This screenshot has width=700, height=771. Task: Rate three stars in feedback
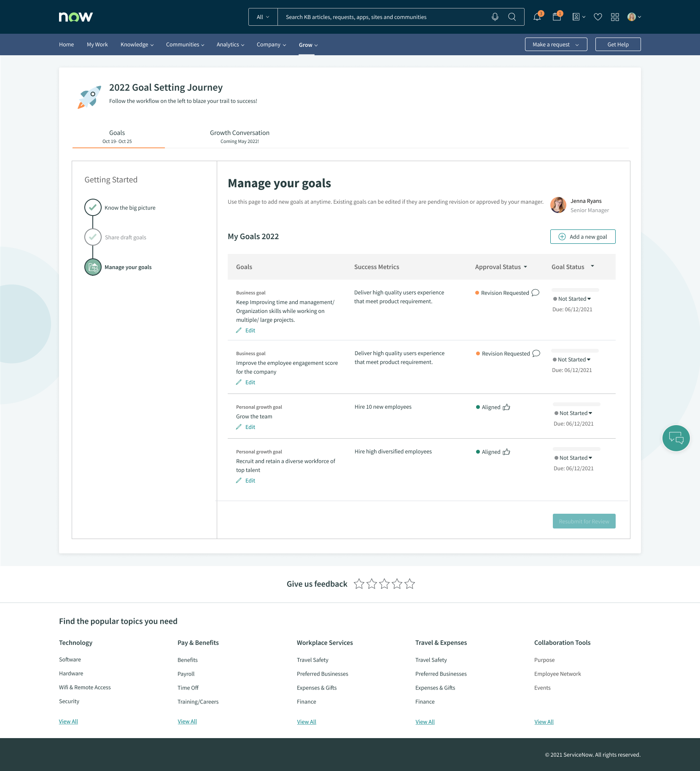(x=384, y=584)
